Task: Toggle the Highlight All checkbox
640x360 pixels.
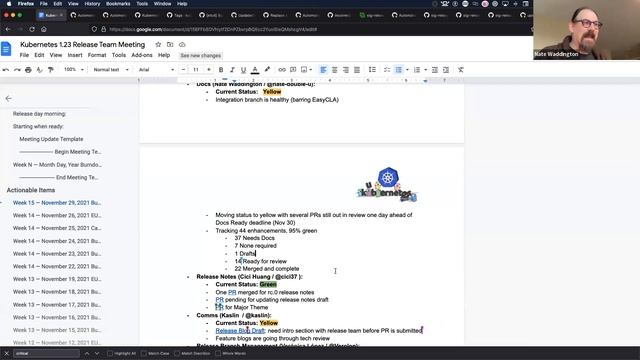Action: click(x=110, y=353)
